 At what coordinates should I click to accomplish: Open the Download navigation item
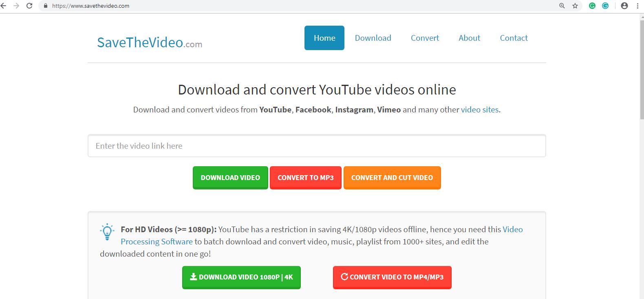[x=373, y=38]
